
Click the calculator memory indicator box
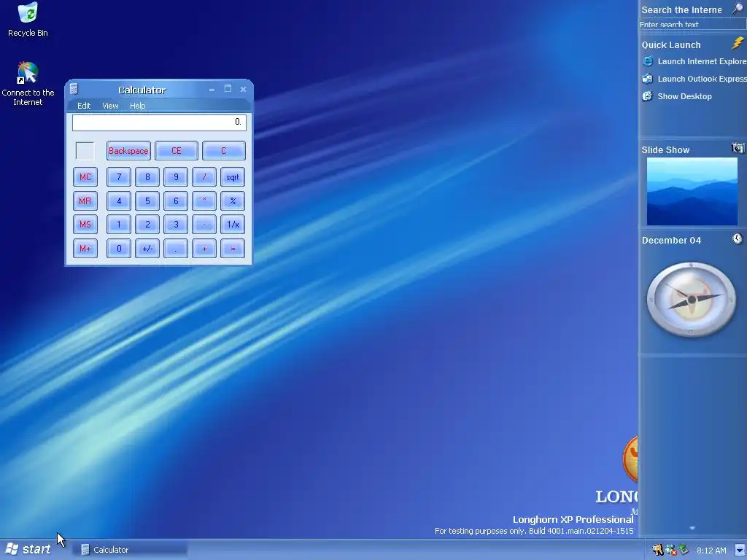point(85,151)
